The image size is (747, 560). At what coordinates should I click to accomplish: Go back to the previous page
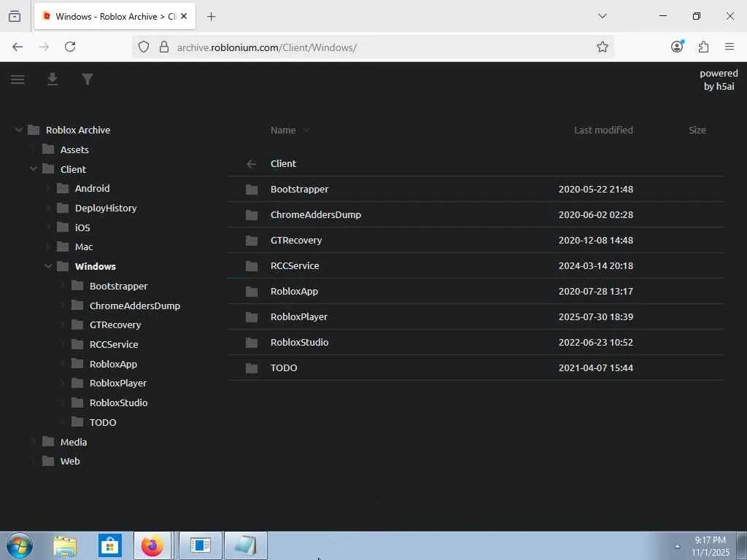point(18,47)
